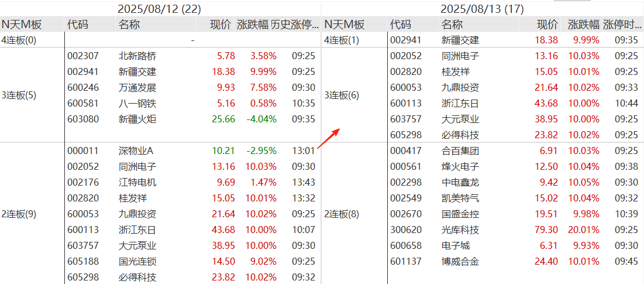The width and height of the screenshot is (644, 284).
Task: Open stock 烽火电子
Action: (x=460, y=167)
